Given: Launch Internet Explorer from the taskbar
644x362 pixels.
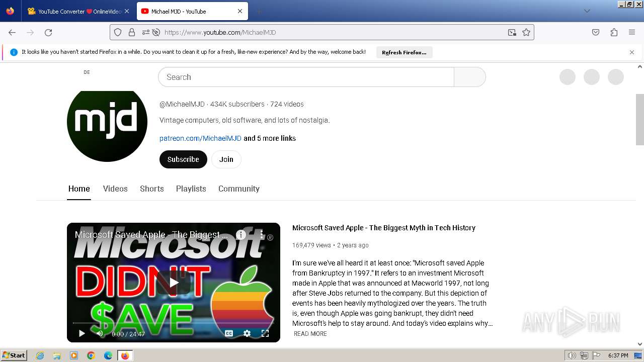Looking at the screenshot, I should point(40,355).
